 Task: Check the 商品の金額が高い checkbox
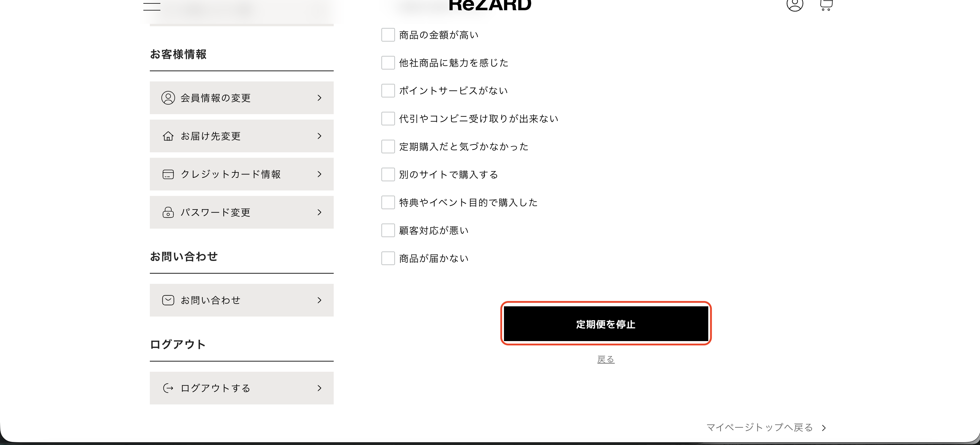click(x=388, y=35)
